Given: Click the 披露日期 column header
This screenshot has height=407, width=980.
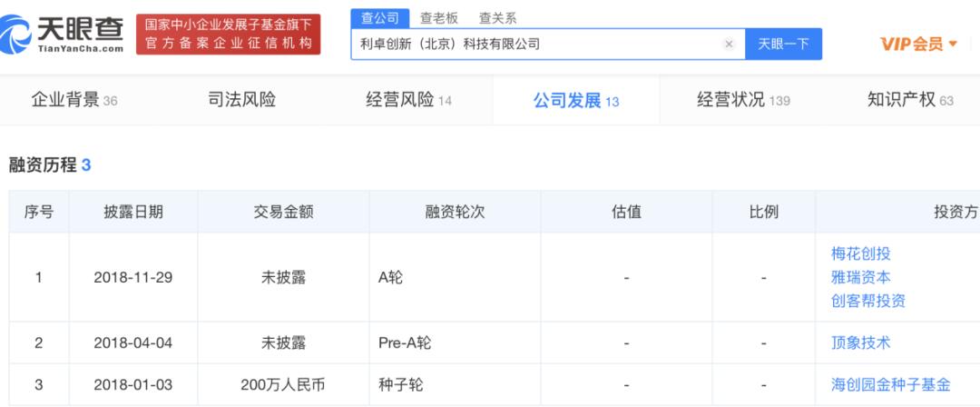Looking at the screenshot, I should pos(133,213).
